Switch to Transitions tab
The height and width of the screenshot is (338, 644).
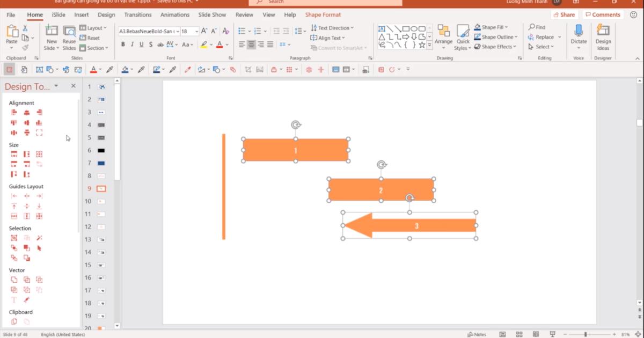tap(138, 15)
